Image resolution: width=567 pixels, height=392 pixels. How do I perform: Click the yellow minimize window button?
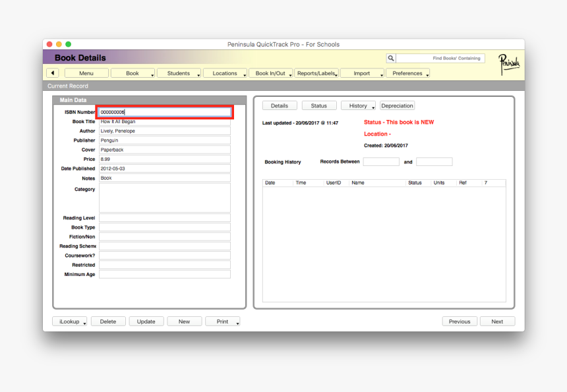(59, 44)
